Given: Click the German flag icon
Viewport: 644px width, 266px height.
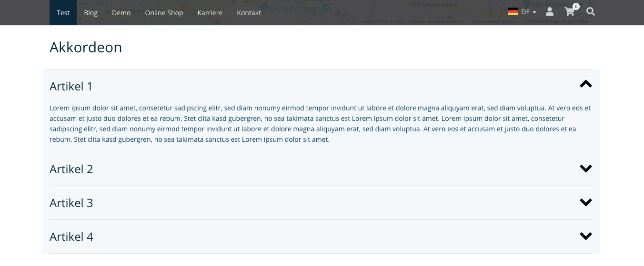Looking at the screenshot, I should 513,12.
